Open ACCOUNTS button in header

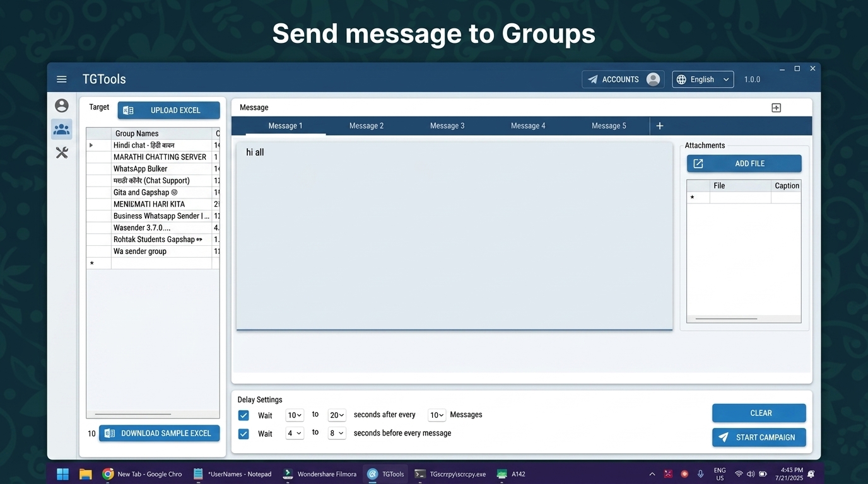pos(623,79)
